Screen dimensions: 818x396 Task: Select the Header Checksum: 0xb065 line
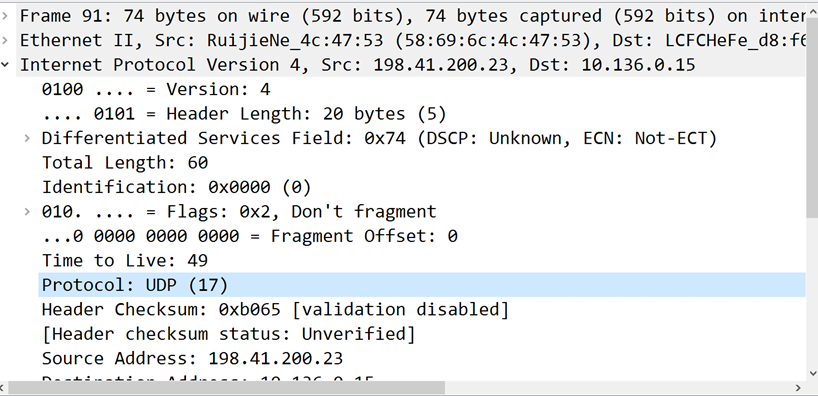click(x=275, y=309)
